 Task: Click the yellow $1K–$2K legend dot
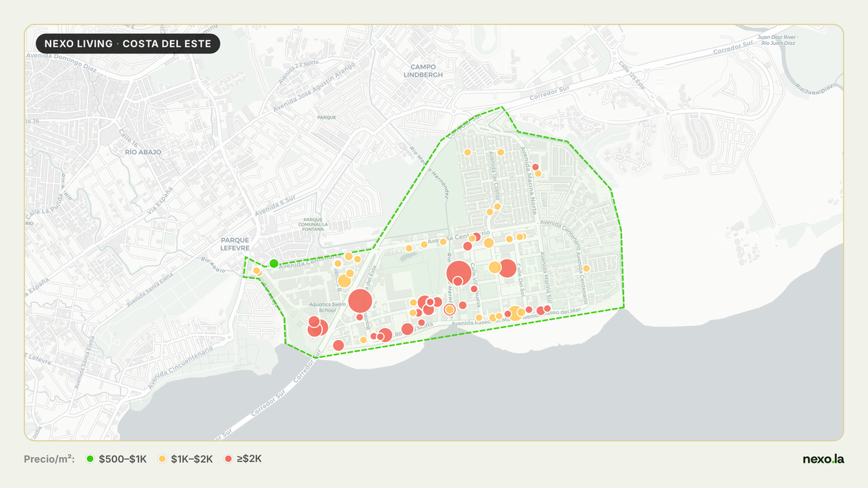coord(163,459)
